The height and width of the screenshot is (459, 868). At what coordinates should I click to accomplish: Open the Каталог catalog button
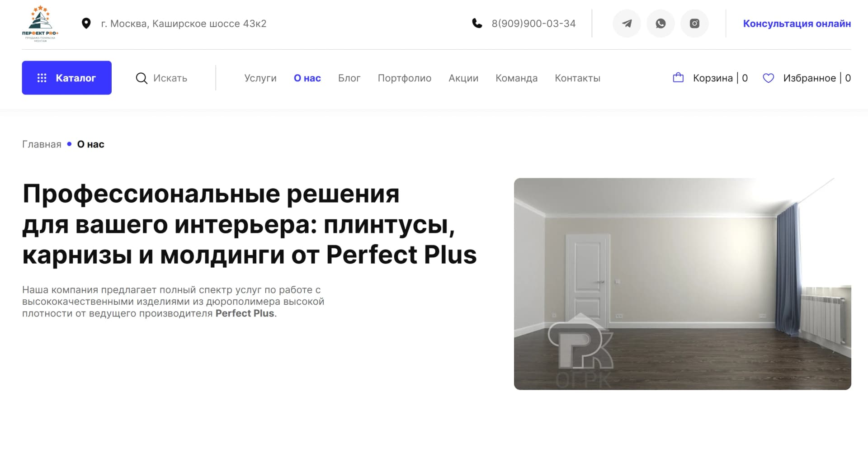67,78
